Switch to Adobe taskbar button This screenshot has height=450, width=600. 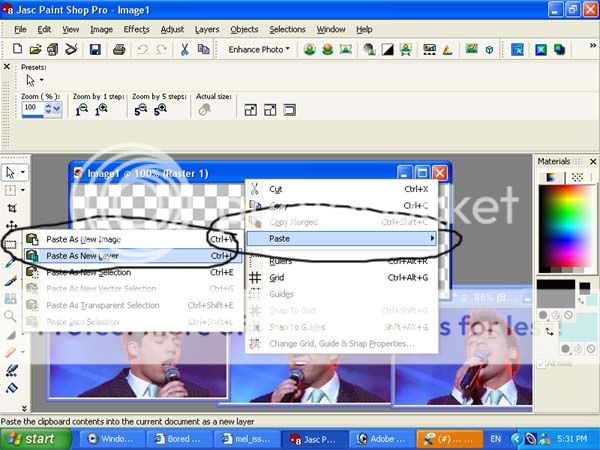(382, 439)
